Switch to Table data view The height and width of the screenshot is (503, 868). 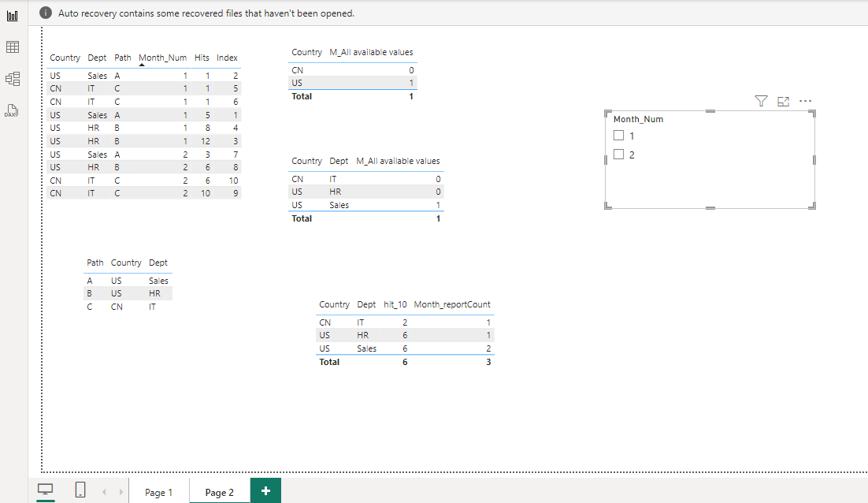tap(12, 47)
